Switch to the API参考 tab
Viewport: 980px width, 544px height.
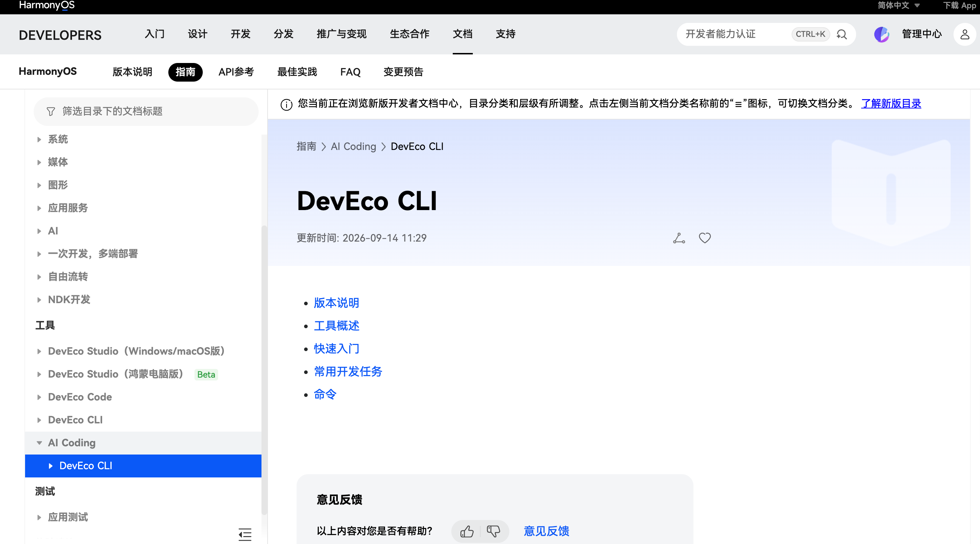click(x=236, y=72)
